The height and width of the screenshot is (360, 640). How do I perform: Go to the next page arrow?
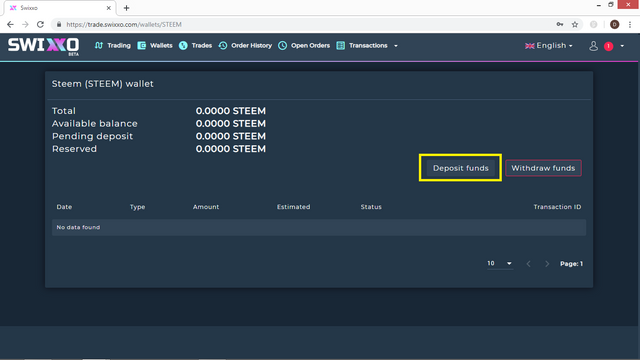pos(547,264)
